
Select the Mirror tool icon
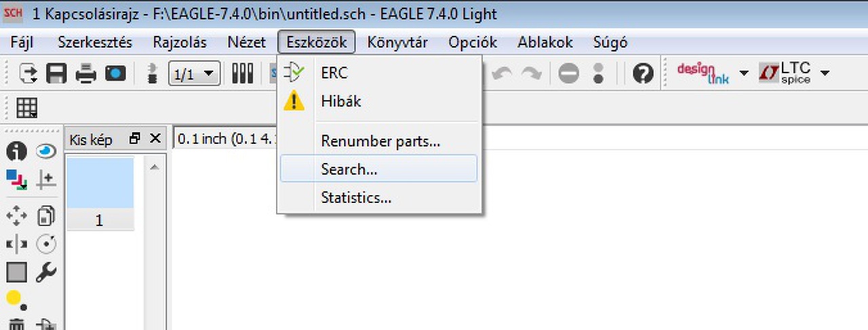click(16, 244)
